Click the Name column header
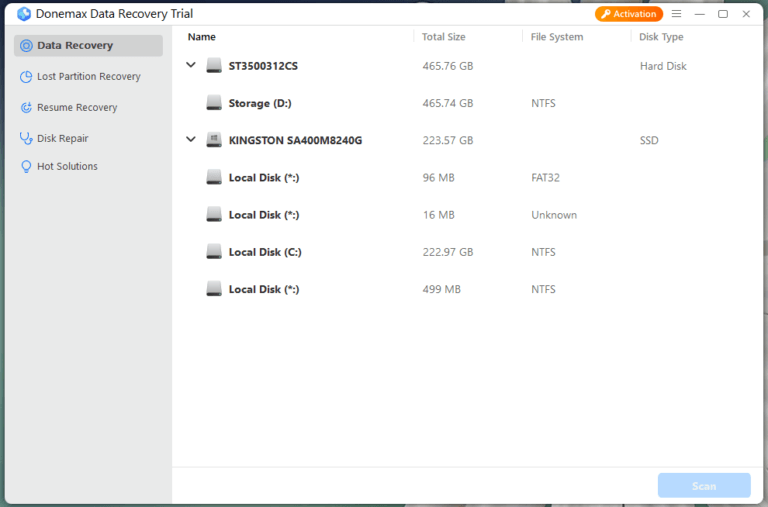Image resolution: width=768 pixels, height=507 pixels. pyautogui.click(x=202, y=37)
